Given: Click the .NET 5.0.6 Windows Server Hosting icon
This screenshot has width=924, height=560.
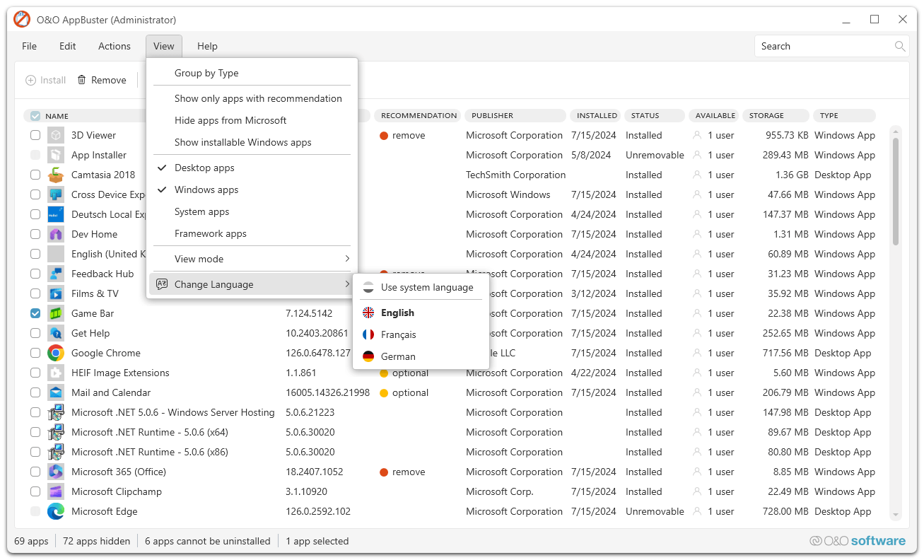Looking at the screenshot, I should point(56,412).
